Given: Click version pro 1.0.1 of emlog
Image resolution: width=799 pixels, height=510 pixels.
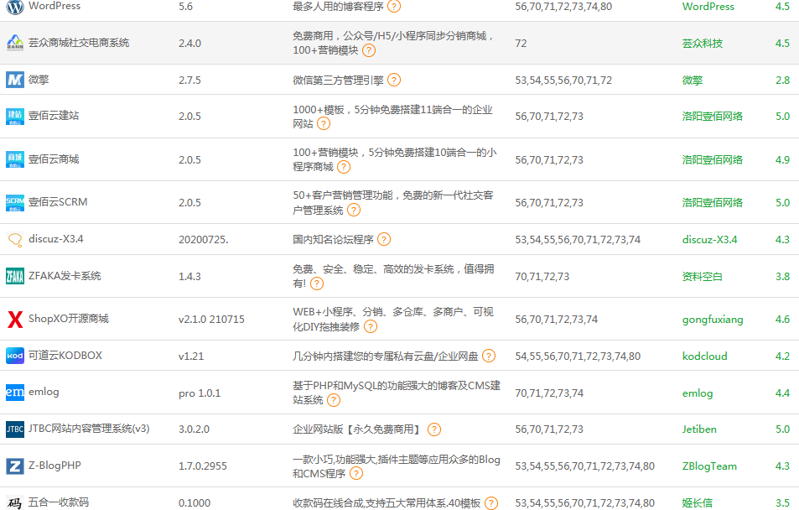Looking at the screenshot, I should click(199, 393).
